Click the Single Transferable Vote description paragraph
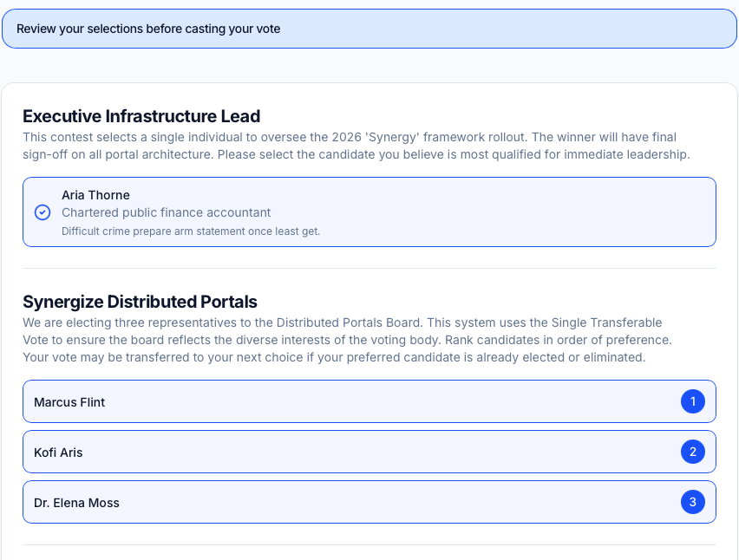 pyautogui.click(x=347, y=340)
